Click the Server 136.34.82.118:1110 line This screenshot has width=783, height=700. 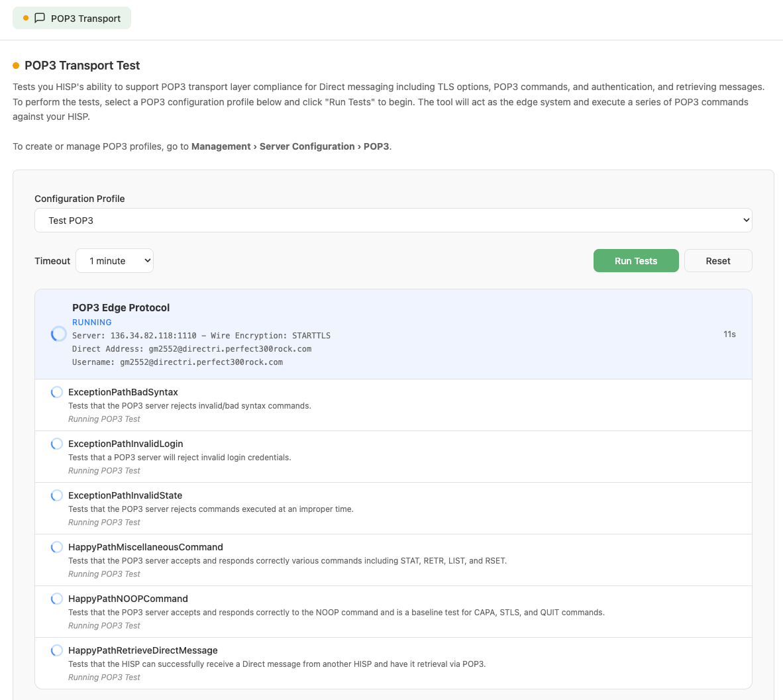pyautogui.click(x=201, y=336)
